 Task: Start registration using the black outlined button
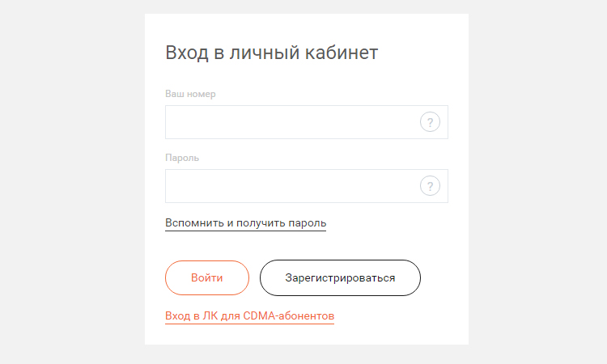point(340,277)
